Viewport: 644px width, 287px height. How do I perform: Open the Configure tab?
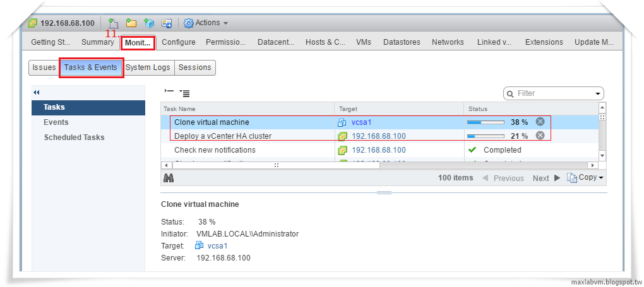tap(178, 42)
